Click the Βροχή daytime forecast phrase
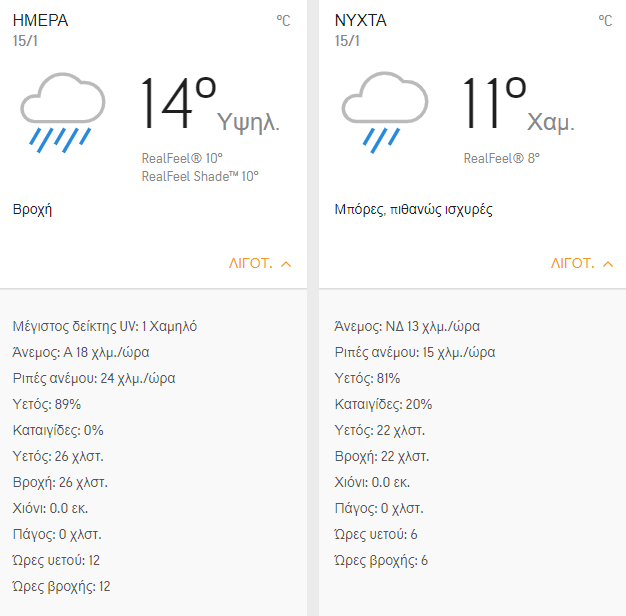This screenshot has width=626, height=616. [32, 210]
